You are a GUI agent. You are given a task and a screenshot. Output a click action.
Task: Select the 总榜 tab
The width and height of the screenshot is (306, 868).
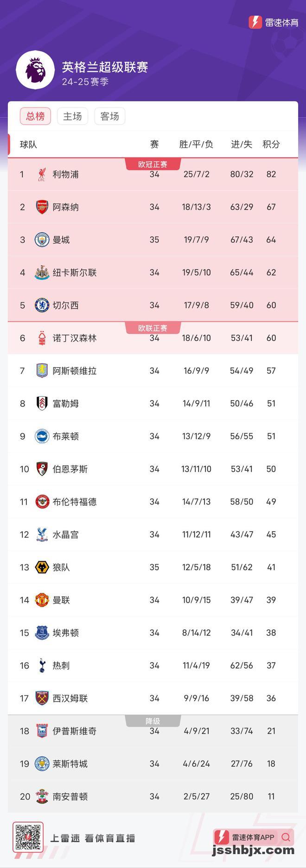(35, 116)
